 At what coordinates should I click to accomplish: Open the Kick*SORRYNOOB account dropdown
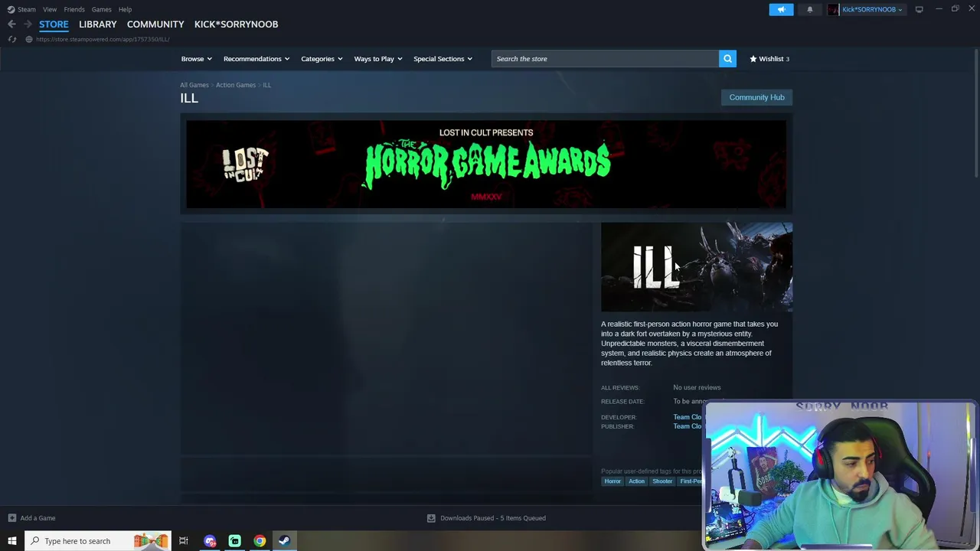[872, 9]
